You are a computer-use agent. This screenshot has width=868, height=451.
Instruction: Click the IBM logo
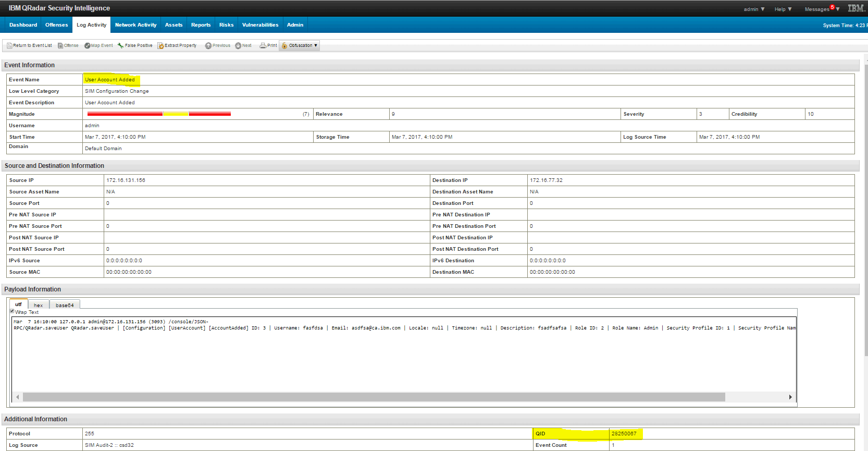point(856,8)
